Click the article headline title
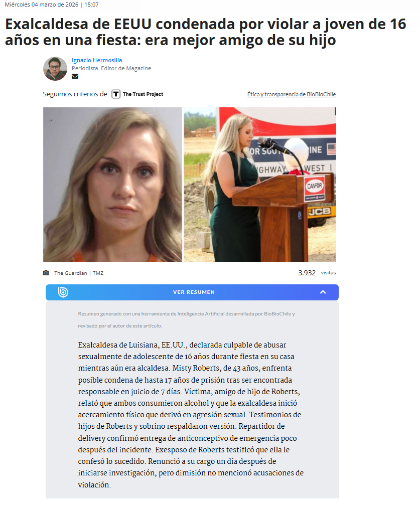This screenshot has height=509, width=420. 205,32
